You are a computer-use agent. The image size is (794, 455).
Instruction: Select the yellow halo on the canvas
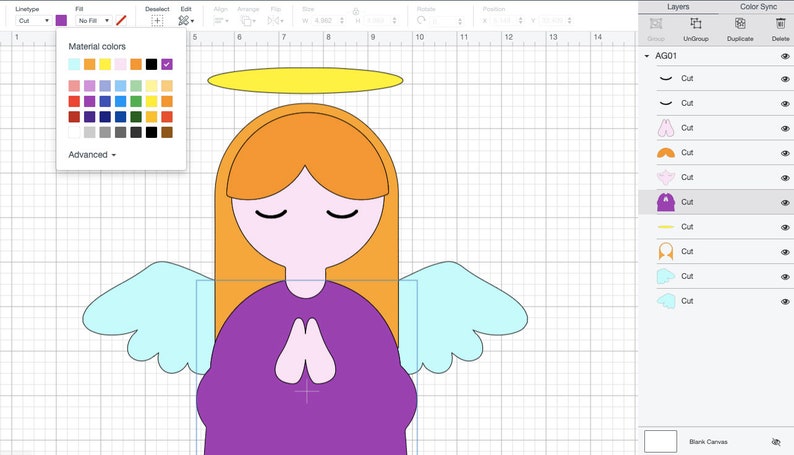point(305,80)
